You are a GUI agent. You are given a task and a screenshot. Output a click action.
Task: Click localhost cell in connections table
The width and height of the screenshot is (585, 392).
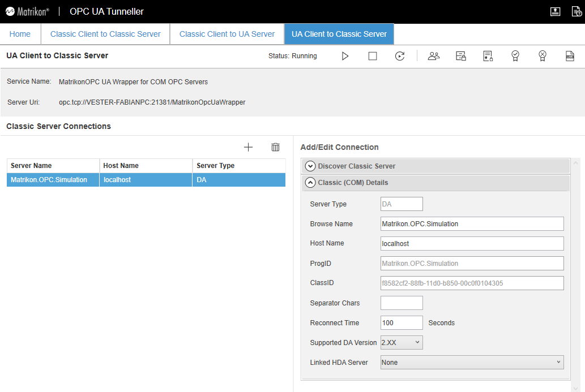click(x=146, y=180)
